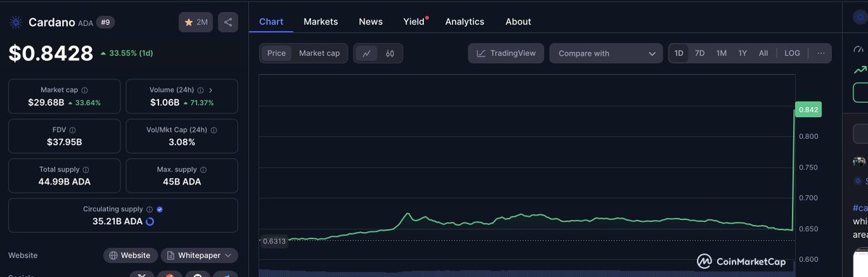Screen dimensions: 868x277
Task: Show Circulating supply info icon
Action: pyautogui.click(x=149, y=209)
